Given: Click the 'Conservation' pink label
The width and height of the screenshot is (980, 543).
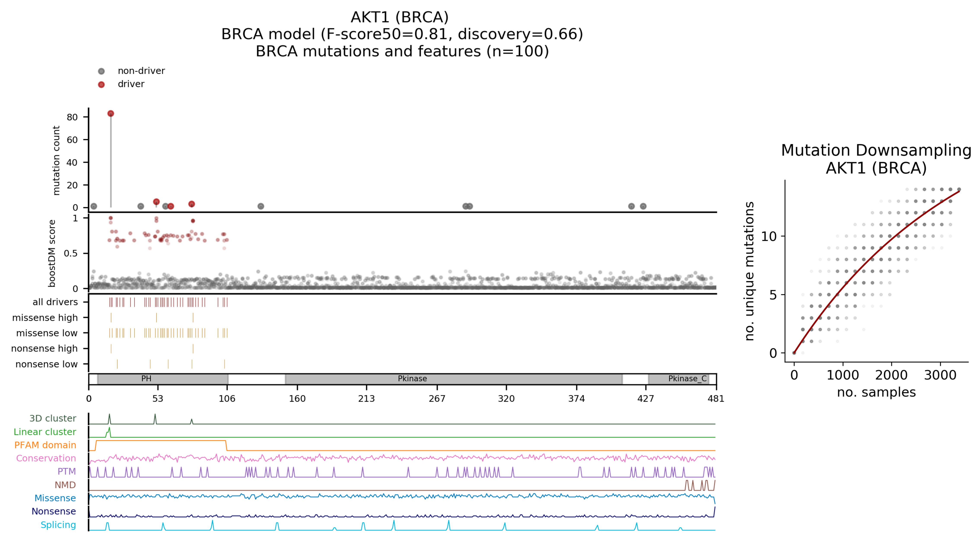Looking at the screenshot, I should point(46,458).
